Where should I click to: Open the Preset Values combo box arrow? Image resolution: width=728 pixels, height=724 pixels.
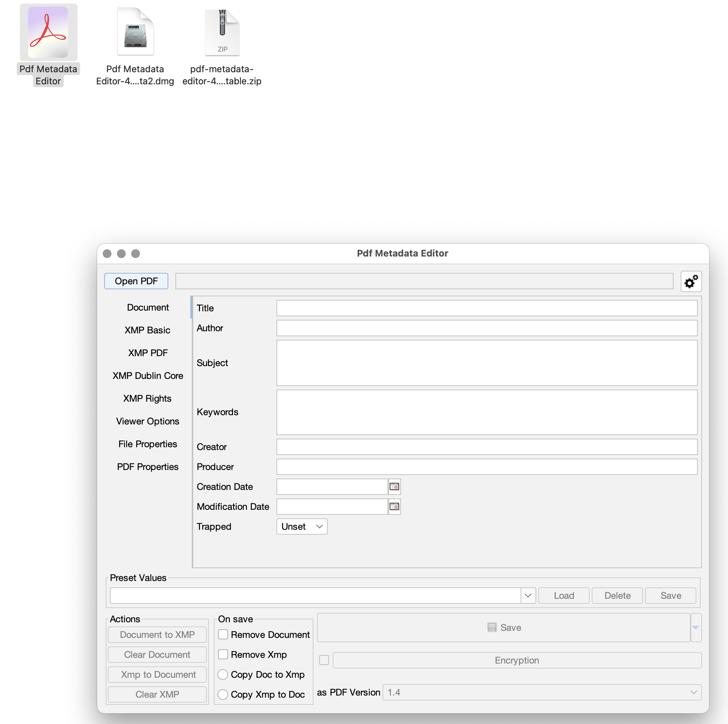click(528, 595)
